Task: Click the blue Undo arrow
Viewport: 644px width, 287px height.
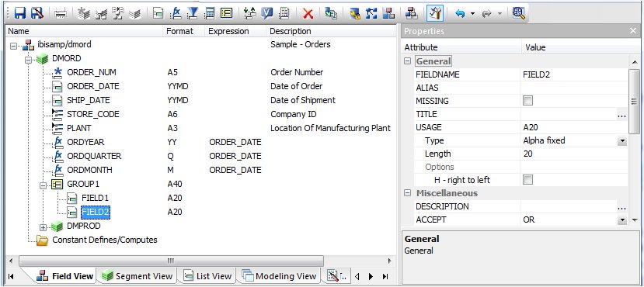Action: click(460, 13)
